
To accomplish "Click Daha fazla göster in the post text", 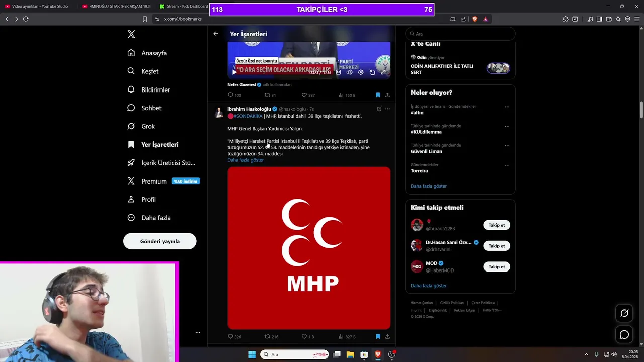I will [x=246, y=160].
